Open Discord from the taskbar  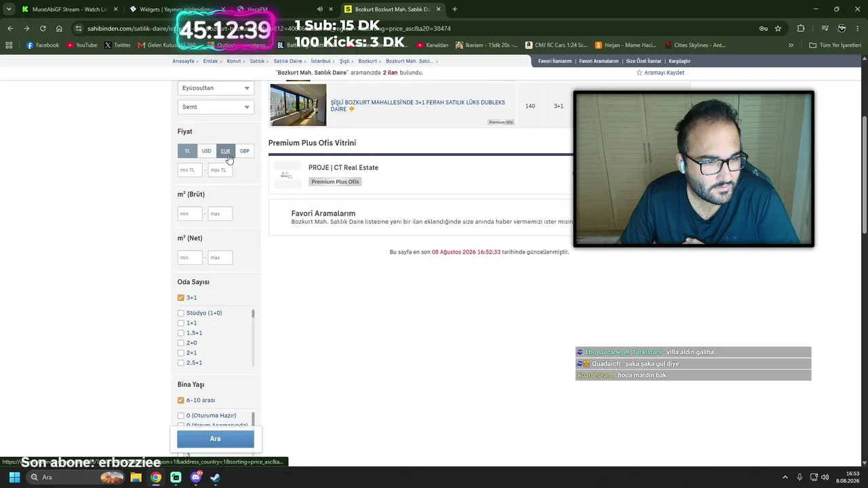tap(196, 477)
